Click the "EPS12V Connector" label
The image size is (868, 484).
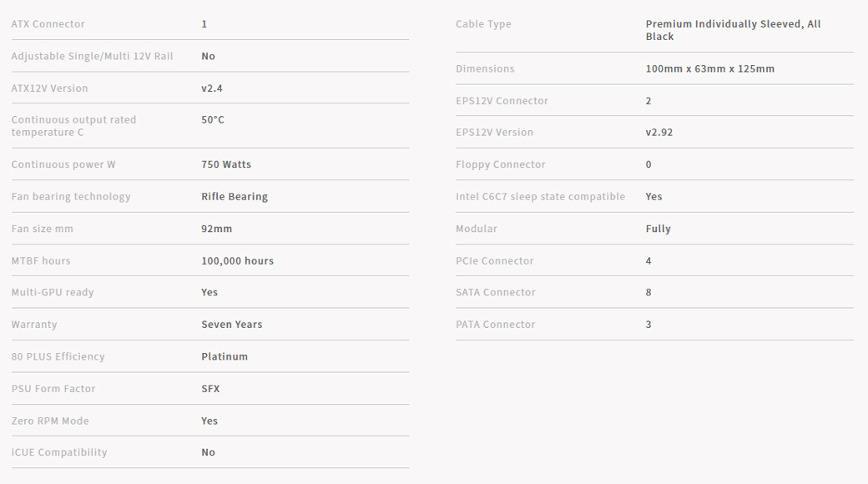click(x=502, y=101)
